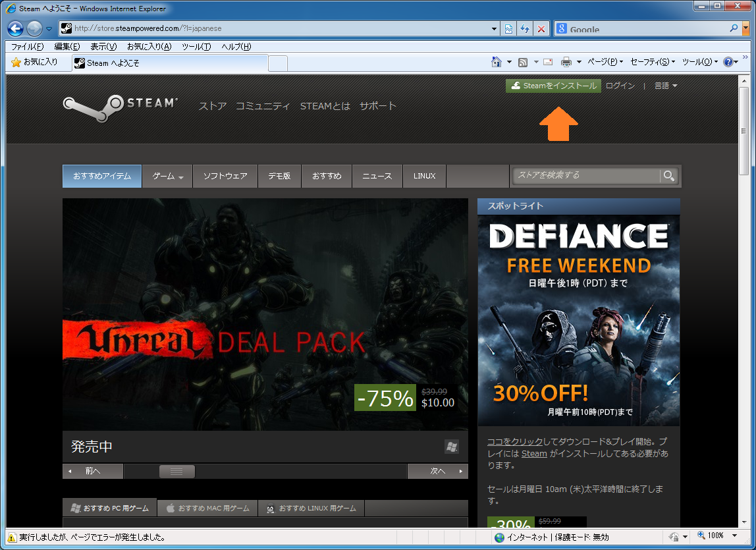
Task: Open the ヘルプ(H) menu
Action: click(x=236, y=47)
